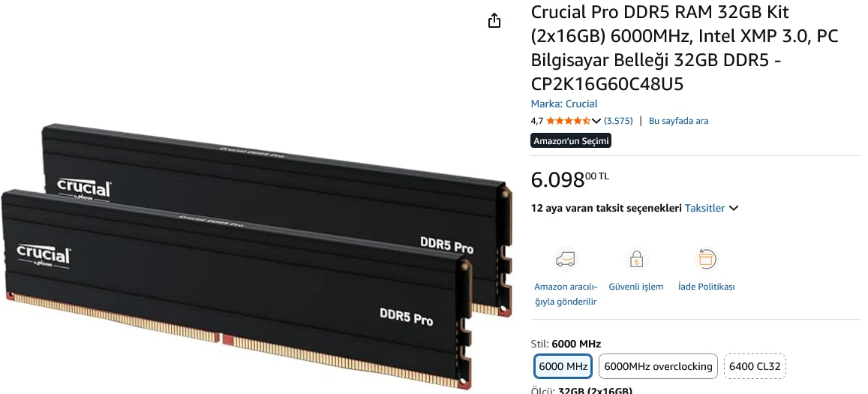Open the Güvenli işlem link

point(636,287)
